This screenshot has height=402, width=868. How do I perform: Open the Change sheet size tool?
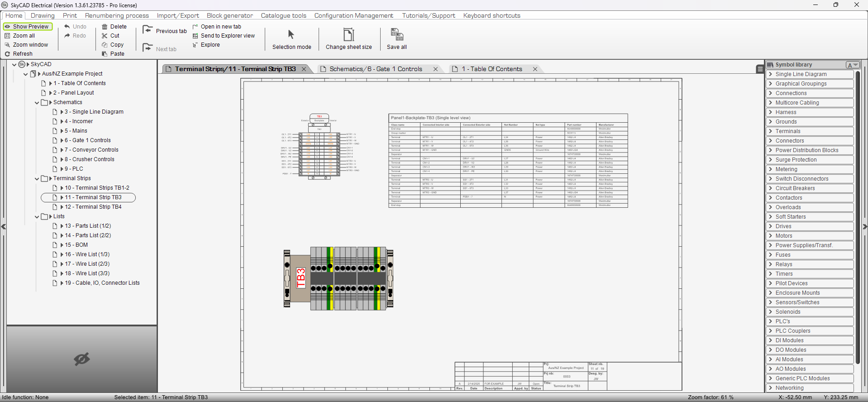point(348,35)
